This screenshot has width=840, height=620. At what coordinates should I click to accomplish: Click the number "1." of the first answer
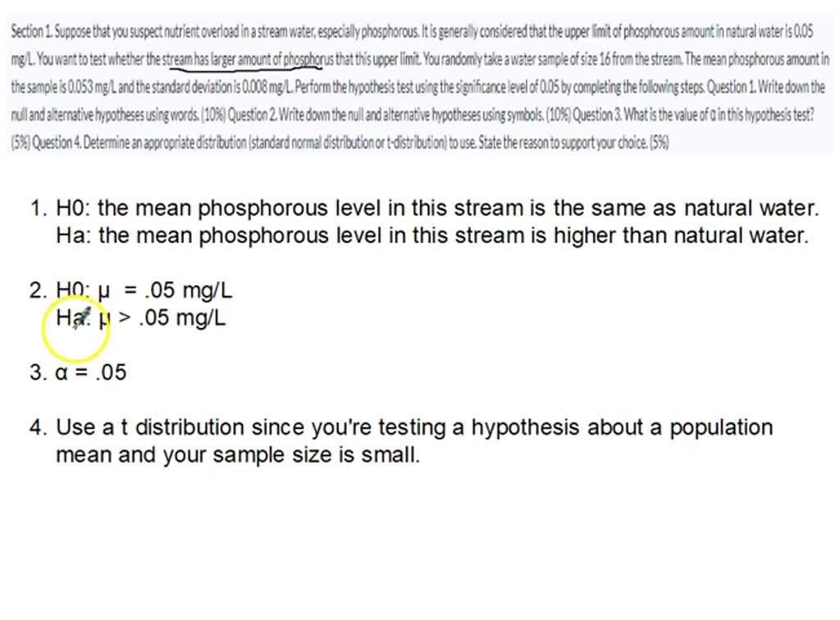pos(39,208)
